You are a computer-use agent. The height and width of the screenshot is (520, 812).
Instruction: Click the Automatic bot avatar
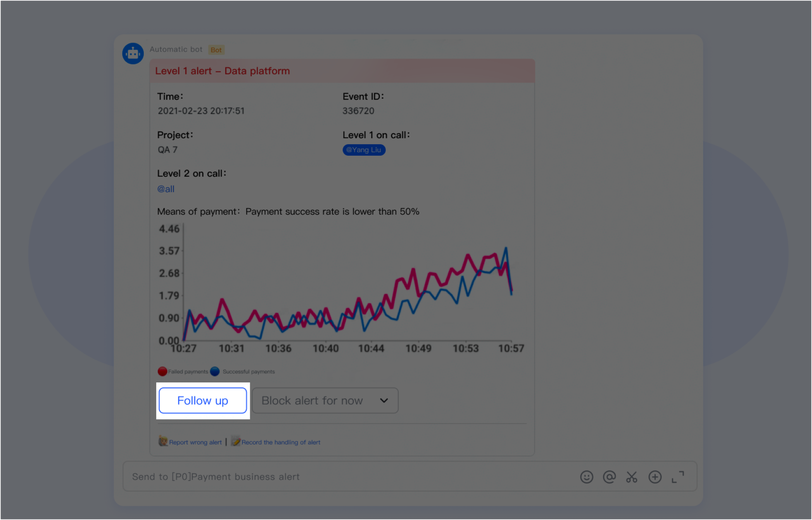pos(133,53)
